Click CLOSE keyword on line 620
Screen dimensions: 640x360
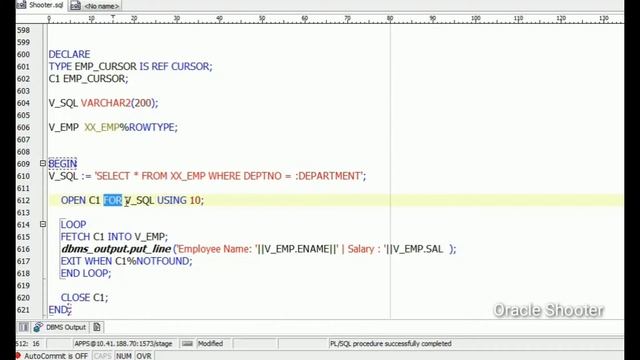76,298
